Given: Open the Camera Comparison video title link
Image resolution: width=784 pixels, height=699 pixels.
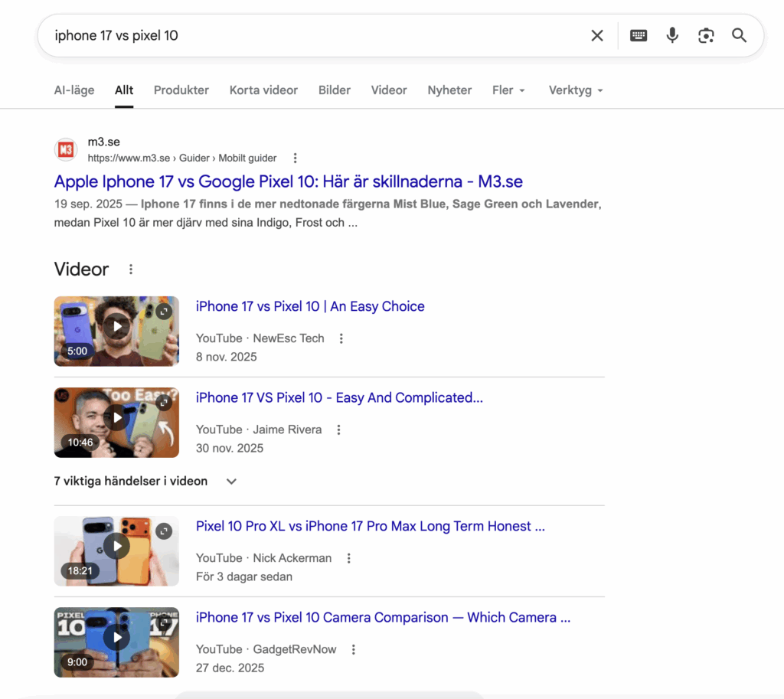Looking at the screenshot, I should 383,618.
